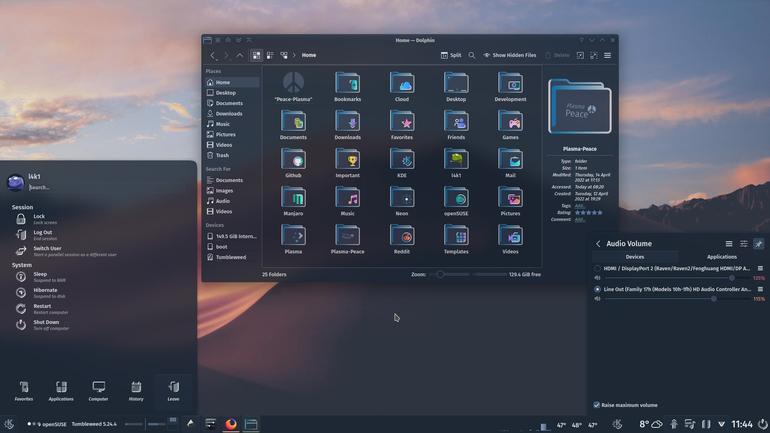
Task: Open Dolphin hamburger menu
Action: pos(607,55)
